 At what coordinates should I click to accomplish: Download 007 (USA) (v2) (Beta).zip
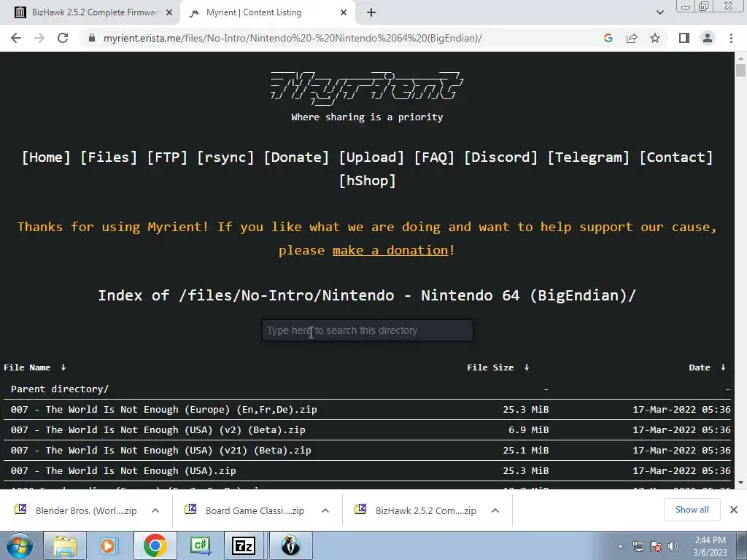click(158, 430)
